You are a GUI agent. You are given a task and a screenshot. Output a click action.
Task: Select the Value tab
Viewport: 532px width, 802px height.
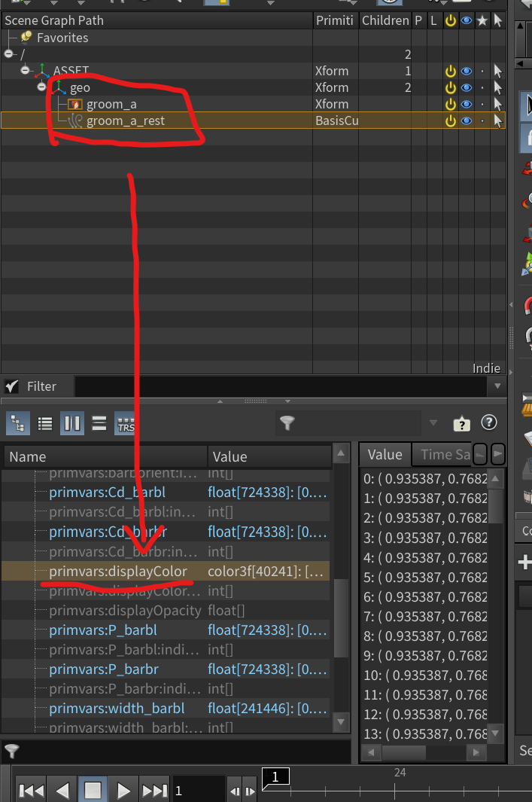click(x=385, y=454)
